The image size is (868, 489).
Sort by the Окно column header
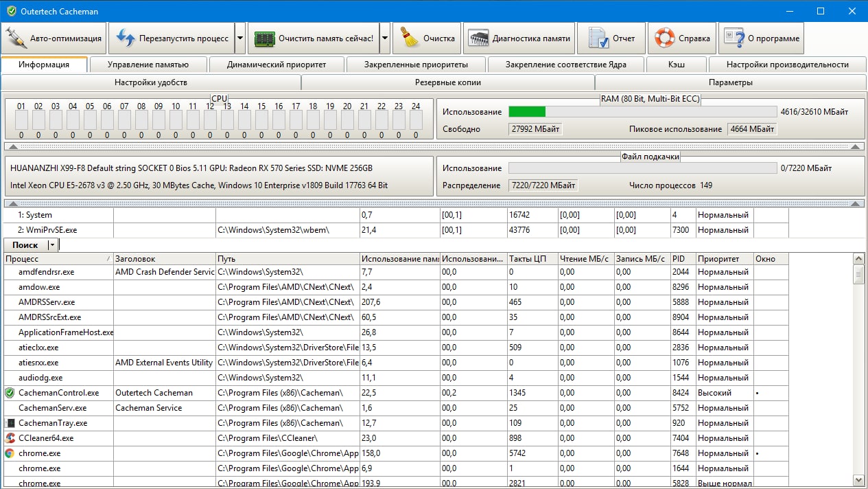tap(771, 259)
